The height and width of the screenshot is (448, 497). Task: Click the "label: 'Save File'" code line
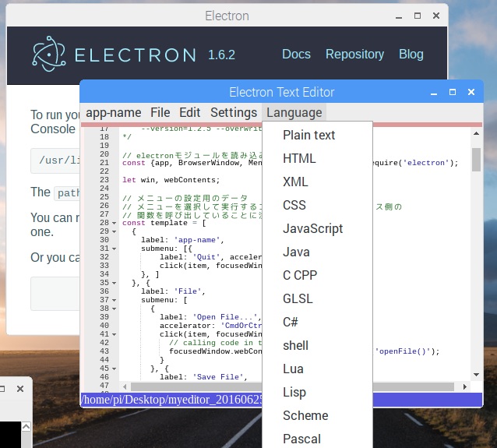(203, 377)
